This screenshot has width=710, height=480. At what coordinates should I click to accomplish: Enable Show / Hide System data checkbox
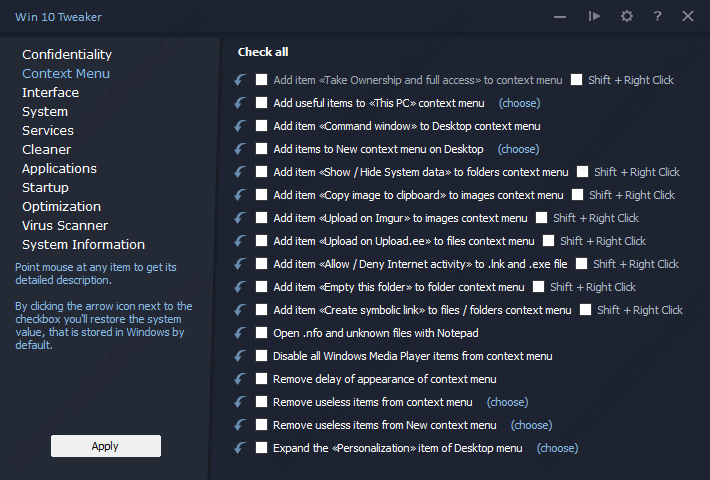(x=261, y=172)
